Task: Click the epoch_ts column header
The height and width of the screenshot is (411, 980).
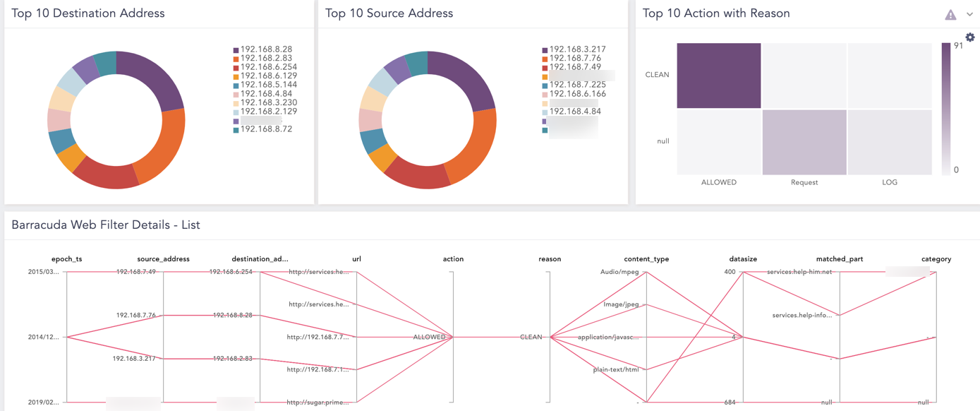Action: (x=66, y=259)
